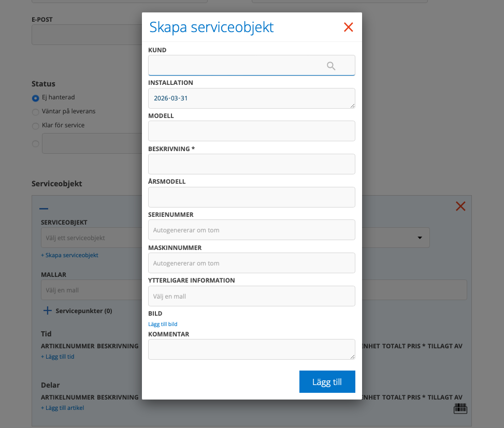Select the Ej hanterad status
This screenshot has width=504, height=428.
(36, 98)
